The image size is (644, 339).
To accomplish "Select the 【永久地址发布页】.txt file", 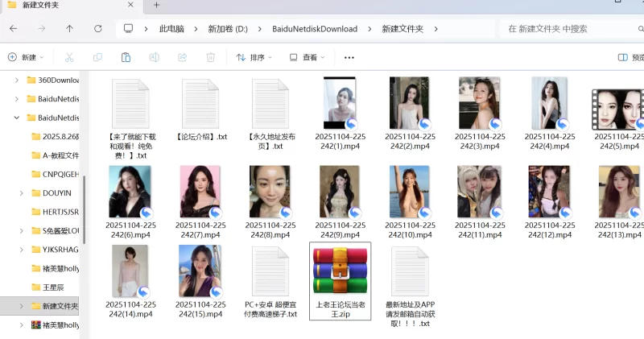I will coord(270,114).
